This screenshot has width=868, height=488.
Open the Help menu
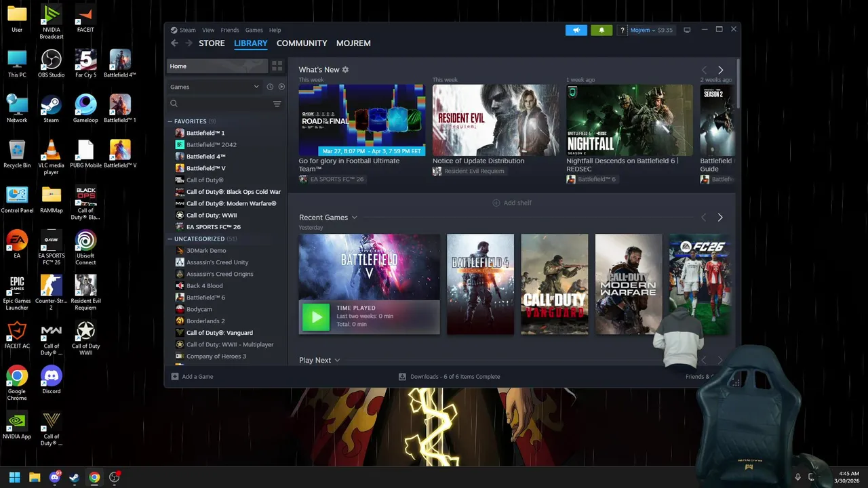pos(275,30)
